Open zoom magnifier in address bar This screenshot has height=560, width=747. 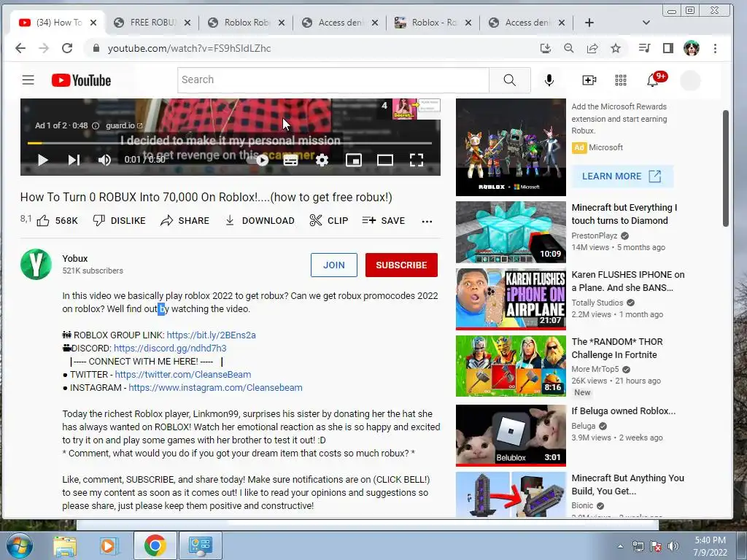[569, 48]
